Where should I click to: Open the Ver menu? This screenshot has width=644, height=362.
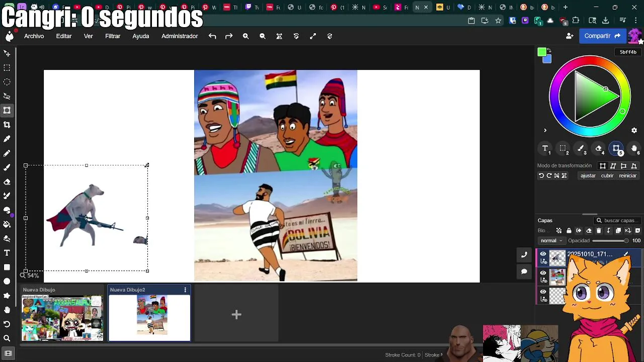click(x=89, y=36)
